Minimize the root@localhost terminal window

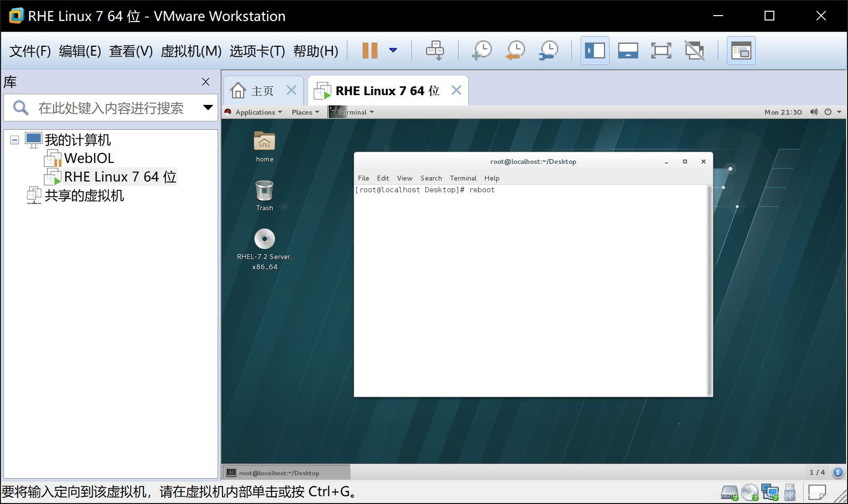click(x=666, y=161)
